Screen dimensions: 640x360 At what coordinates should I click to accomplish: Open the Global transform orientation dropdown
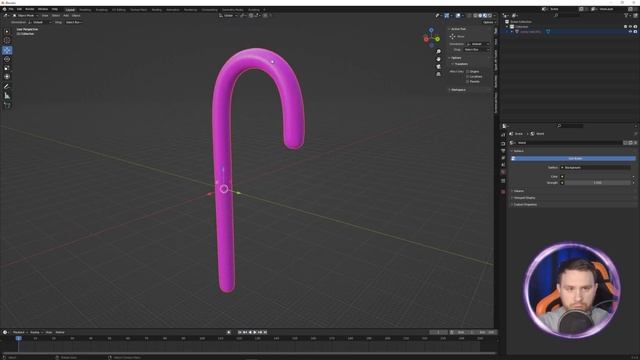pyautogui.click(x=228, y=16)
